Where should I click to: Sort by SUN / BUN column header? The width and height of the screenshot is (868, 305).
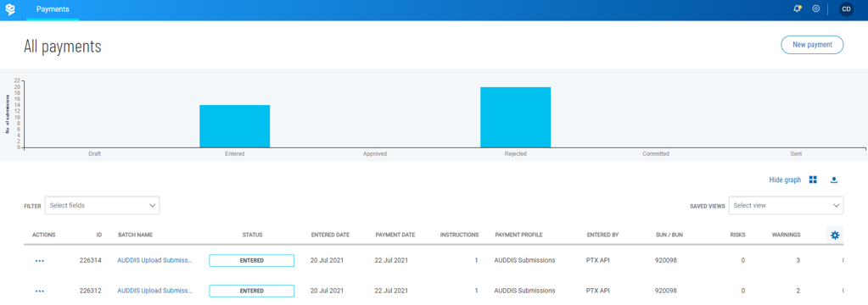click(669, 235)
